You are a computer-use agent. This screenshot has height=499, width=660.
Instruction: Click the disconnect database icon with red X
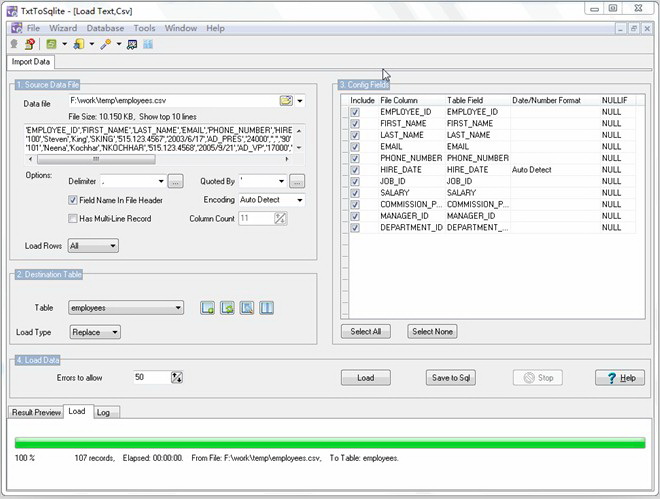[29, 44]
